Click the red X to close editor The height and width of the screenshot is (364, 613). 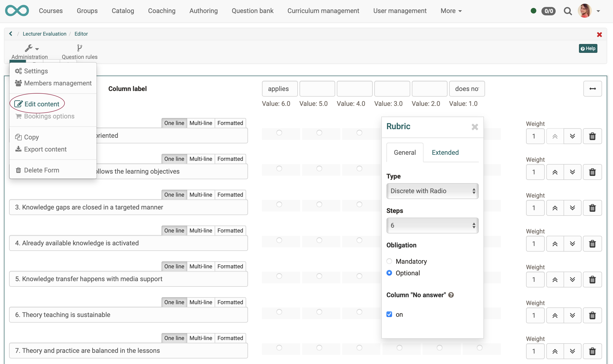[x=599, y=35]
